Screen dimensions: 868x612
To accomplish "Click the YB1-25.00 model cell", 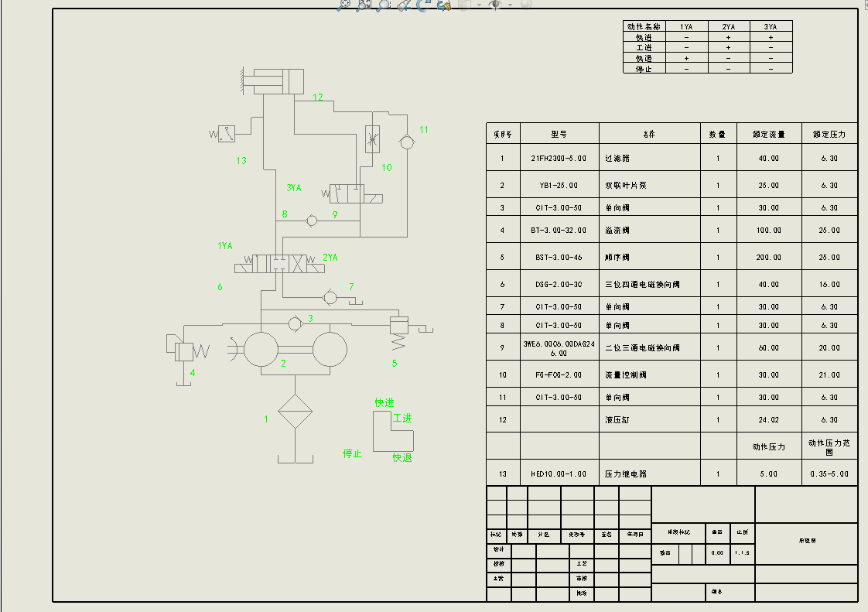I will 559,186.
